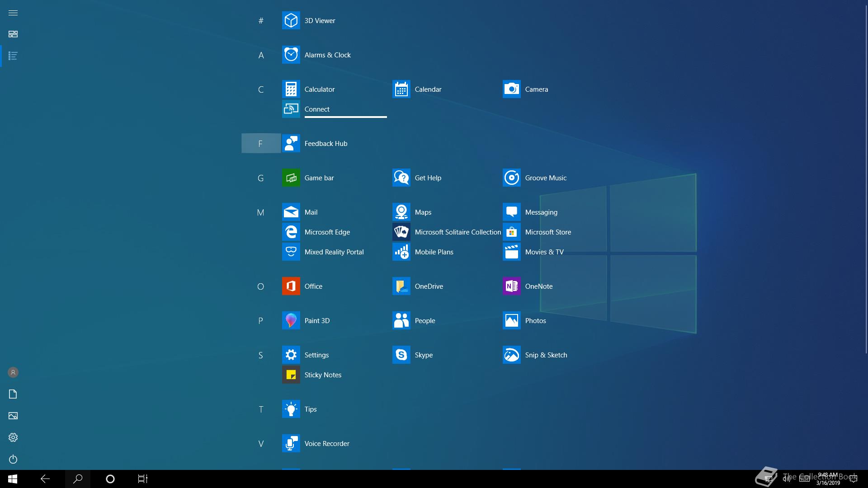Open the Get Help icon
868x488 pixels.
pyautogui.click(x=401, y=178)
